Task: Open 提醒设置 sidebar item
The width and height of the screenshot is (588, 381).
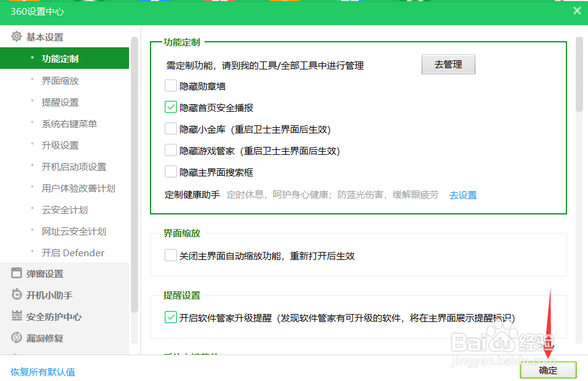Action: click(60, 102)
